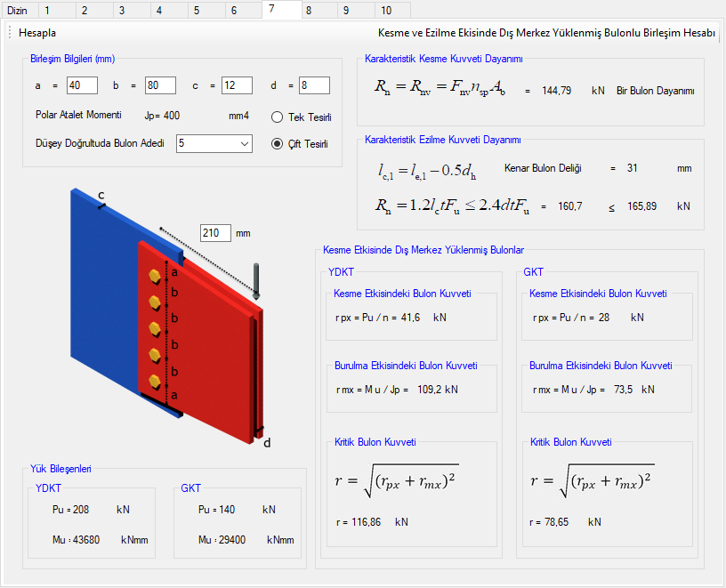Click GKT load Pu = 140
The image size is (726, 588).
tap(217, 510)
